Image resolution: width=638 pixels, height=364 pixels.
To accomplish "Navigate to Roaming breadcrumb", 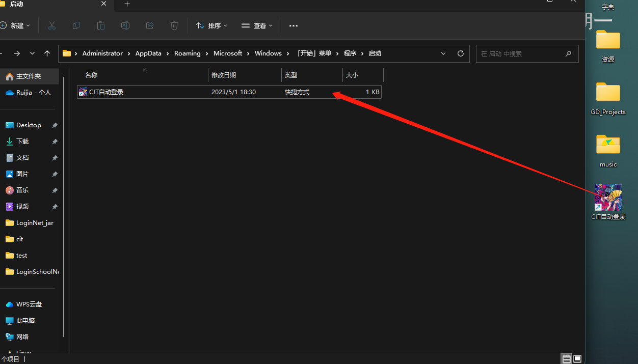I will click(x=187, y=53).
